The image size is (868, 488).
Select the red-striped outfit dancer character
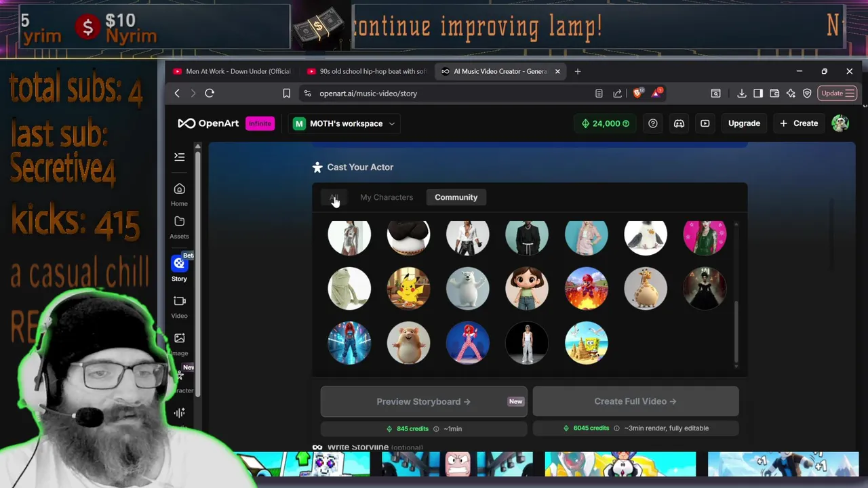click(468, 342)
